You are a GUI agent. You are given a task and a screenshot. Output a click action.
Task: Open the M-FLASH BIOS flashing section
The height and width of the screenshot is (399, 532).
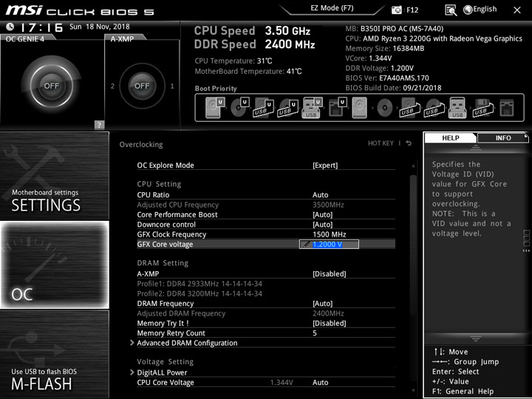pos(54,354)
